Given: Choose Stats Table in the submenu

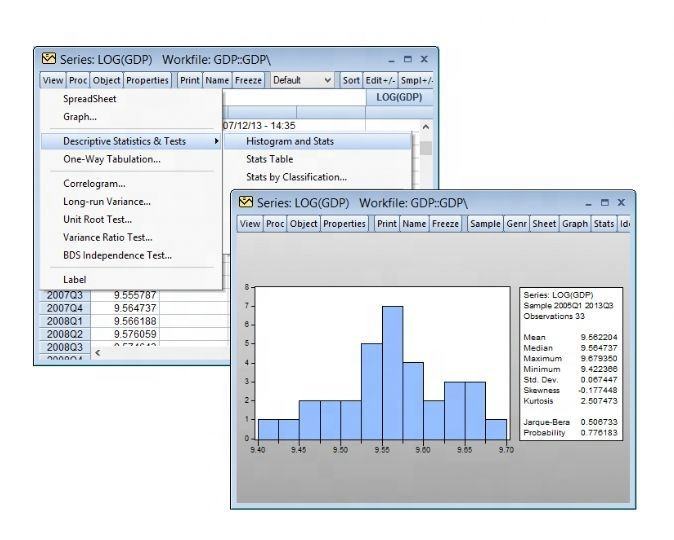Looking at the screenshot, I should pyautogui.click(x=269, y=159).
